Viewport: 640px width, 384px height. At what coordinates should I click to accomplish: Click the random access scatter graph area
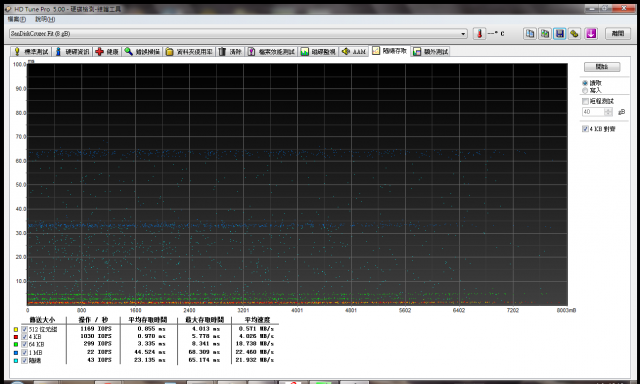click(x=297, y=184)
